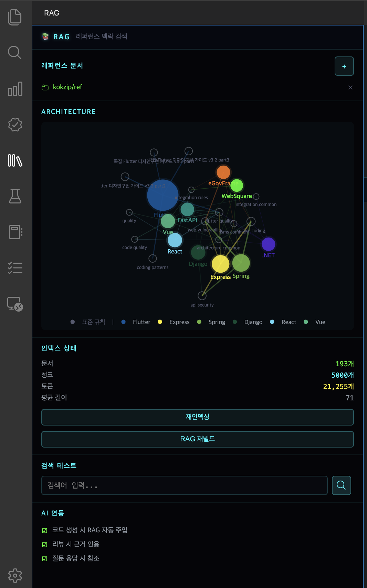Toggle 코드 생성 시 RAG 자동 주입 checkbox
The image size is (367, 588).
pos(44,531)
